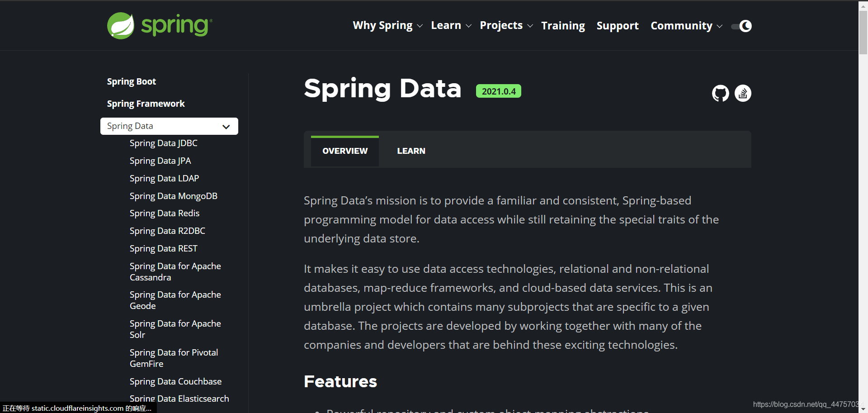Viewport: 868px width, 413px height.
Task: Open the Stack Overflow icon link
Action: 743,93
